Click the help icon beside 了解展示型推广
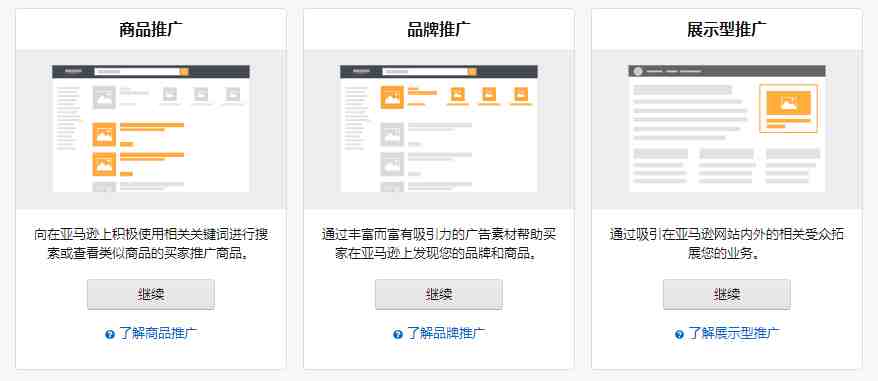 click(679, 334)
